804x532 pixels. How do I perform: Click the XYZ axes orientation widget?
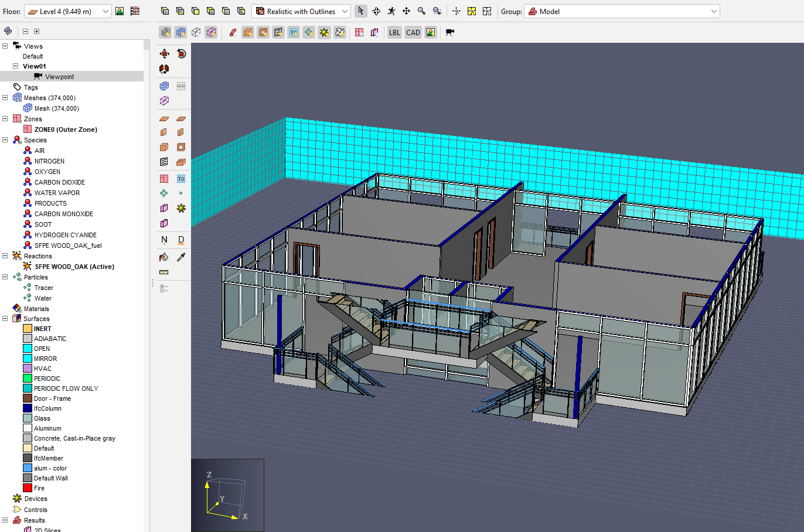227,495
